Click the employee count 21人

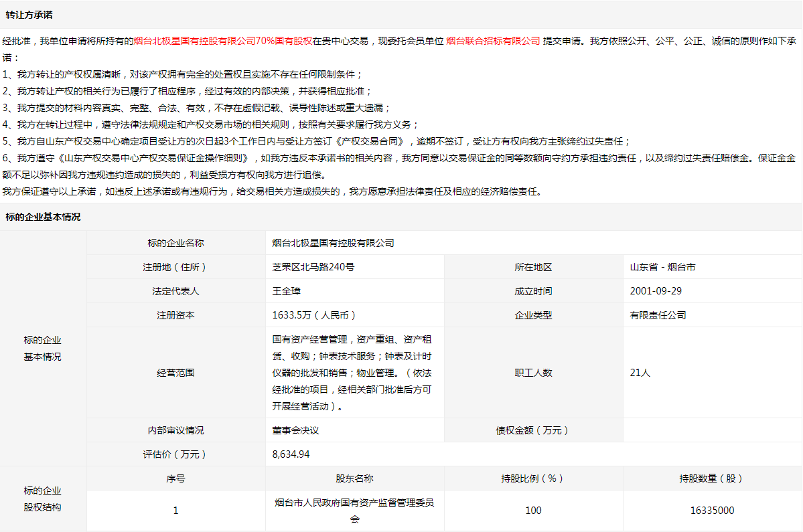tap(640, 373)
